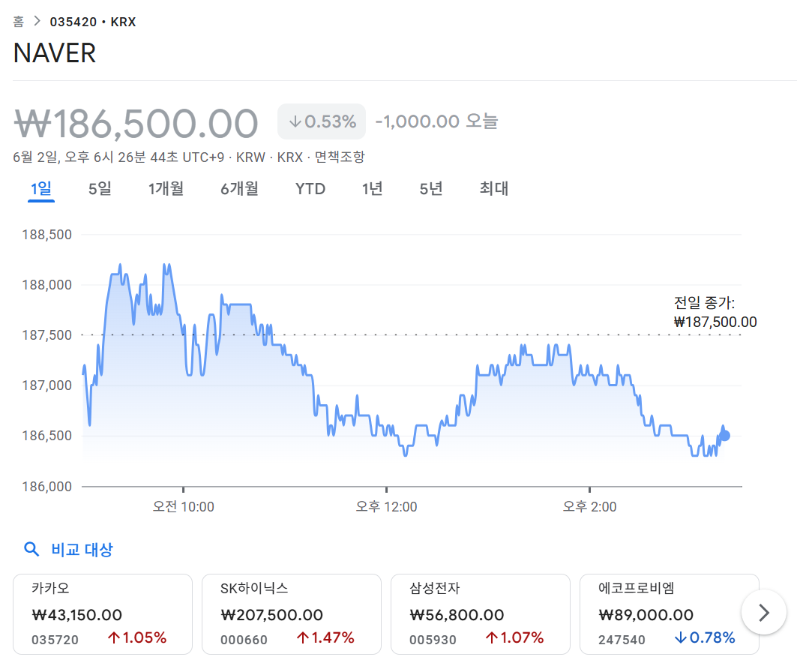Viewport: 797px width, 672px height.
Task: Click the 0.53% change badge
Action: tap(321, 121)
